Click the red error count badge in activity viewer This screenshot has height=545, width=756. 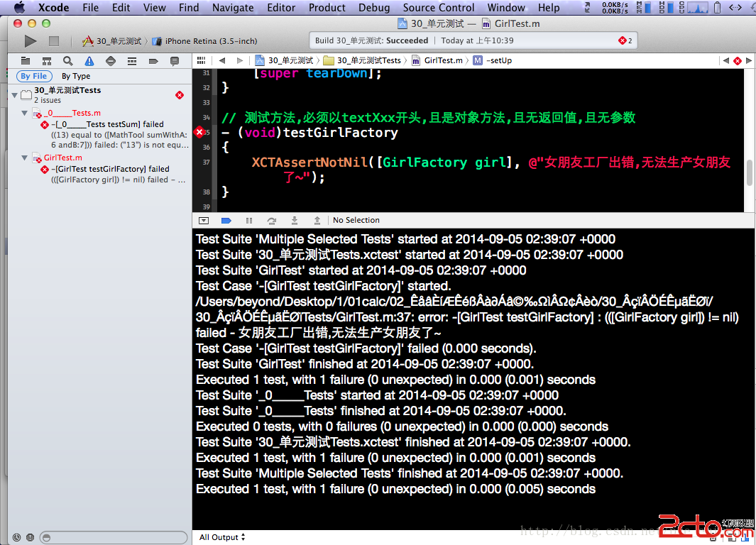pyautogui.click(x=625, y=40)
